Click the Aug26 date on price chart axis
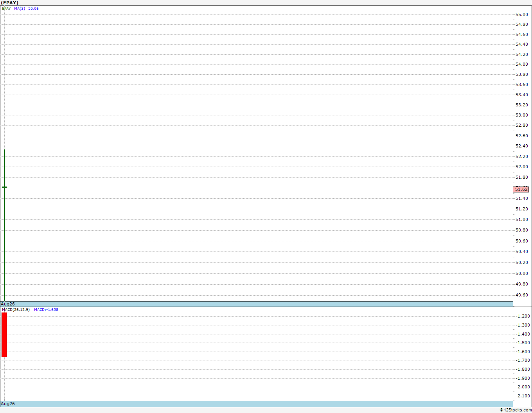This screenshot has width=532, height=413. [8, 304]
